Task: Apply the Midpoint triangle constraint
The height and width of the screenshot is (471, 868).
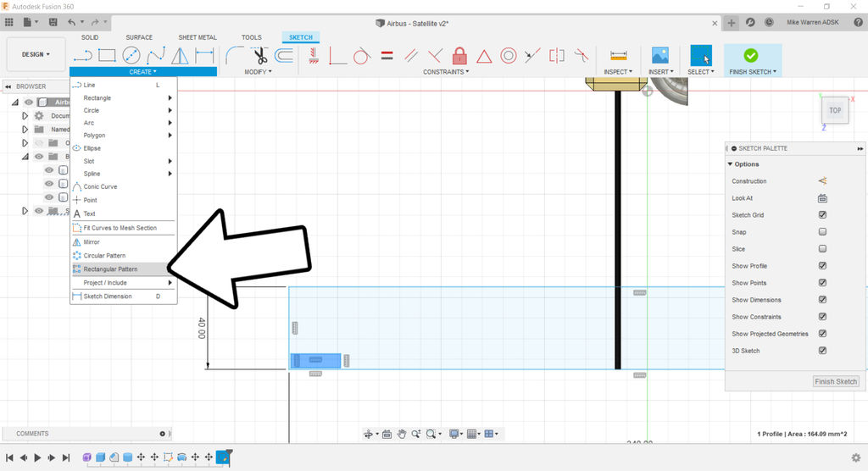Action: (484, 56)
